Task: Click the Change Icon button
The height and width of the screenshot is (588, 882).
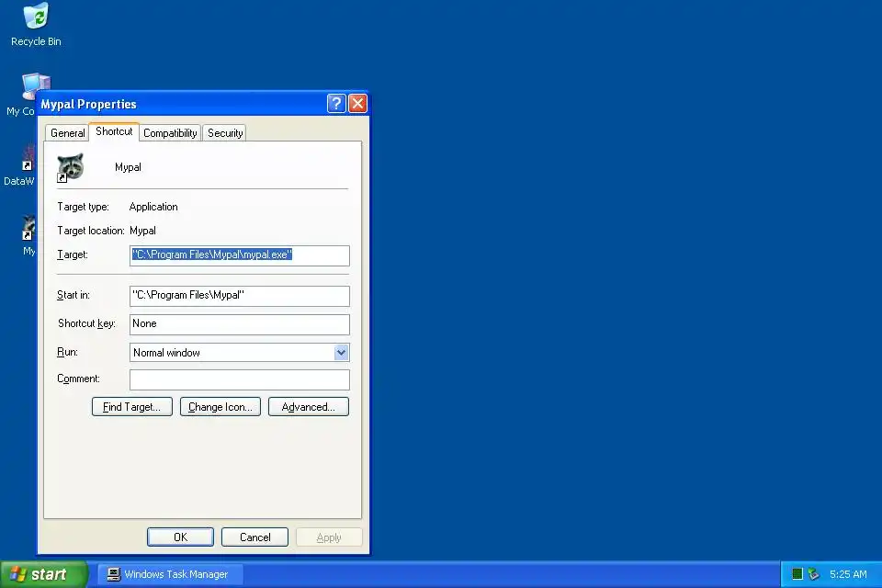Action: tap(220, 407)
